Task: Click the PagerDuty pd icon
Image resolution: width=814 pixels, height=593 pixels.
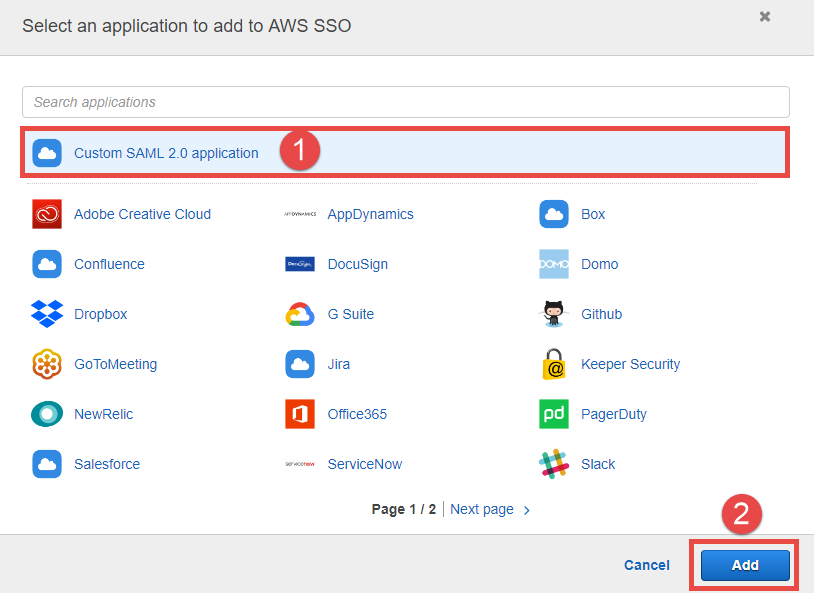Action: 554,414
